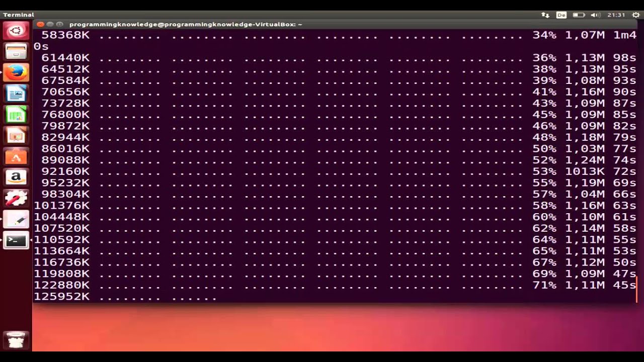This screenshot has height=362, width=644.
Task: Open the text editor launcher icon
Action: 16,220
